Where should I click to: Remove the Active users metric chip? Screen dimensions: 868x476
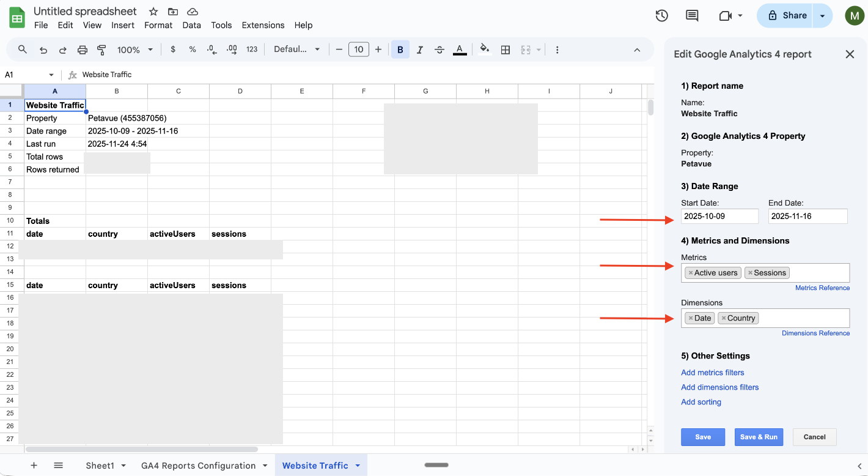click(690, 273)
